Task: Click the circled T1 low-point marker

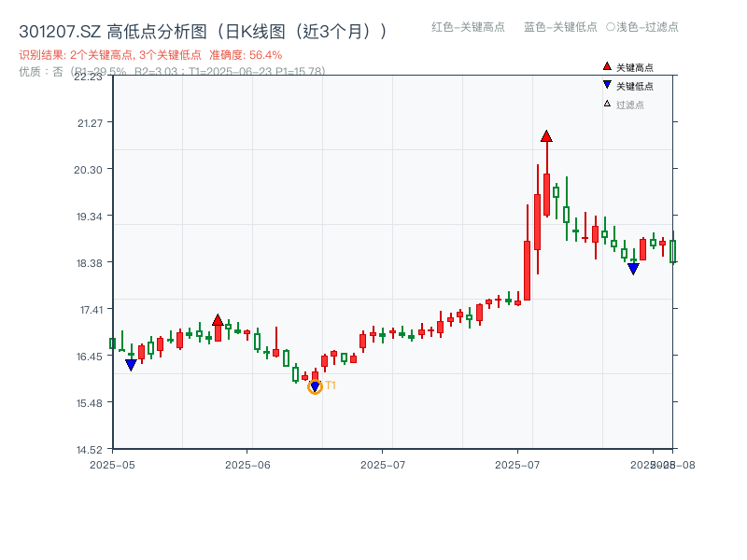Action: point(316,385)
